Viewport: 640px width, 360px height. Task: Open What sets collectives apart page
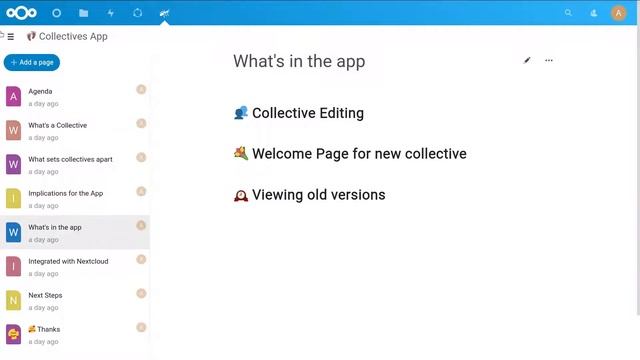coord(75,164)
